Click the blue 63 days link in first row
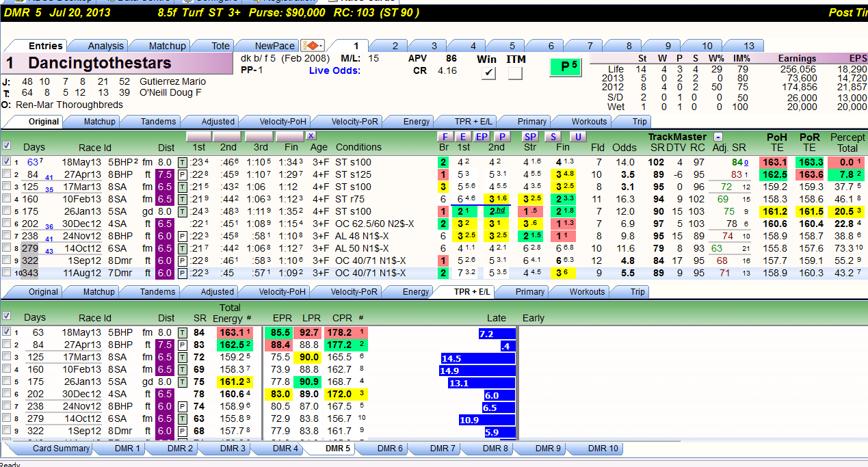This screenshot has height=467, width=868. click(x=33, y=162)
